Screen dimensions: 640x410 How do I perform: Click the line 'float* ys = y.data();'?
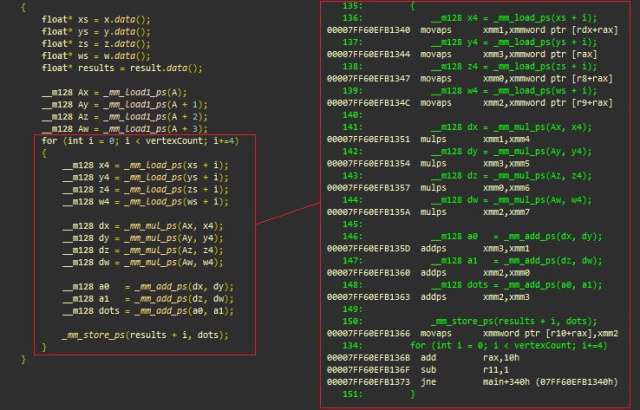[x=96, y=32]
